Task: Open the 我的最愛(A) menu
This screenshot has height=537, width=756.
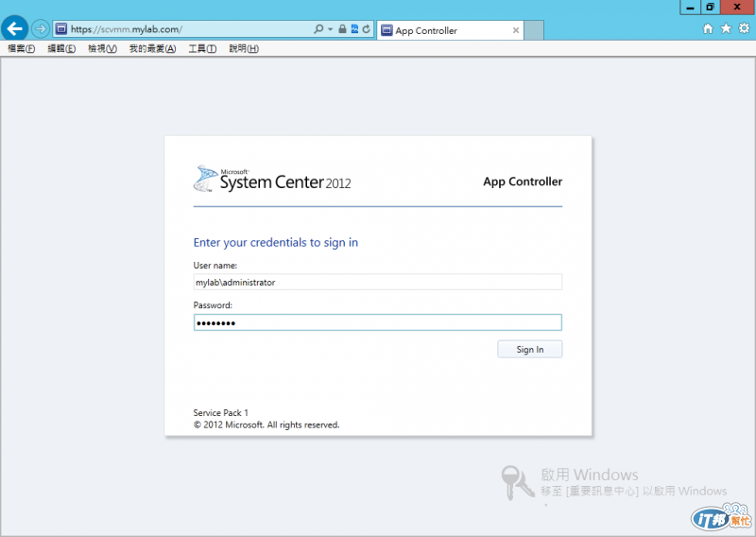Action: 152,49
